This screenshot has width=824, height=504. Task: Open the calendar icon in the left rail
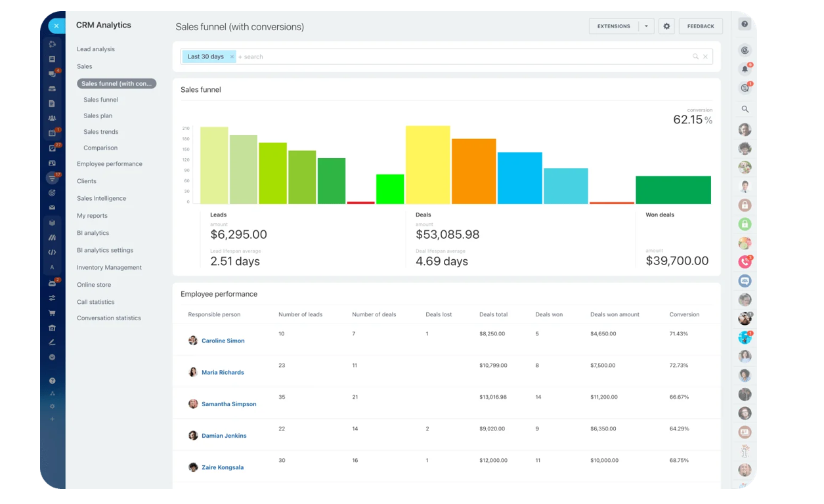(53, 132)
